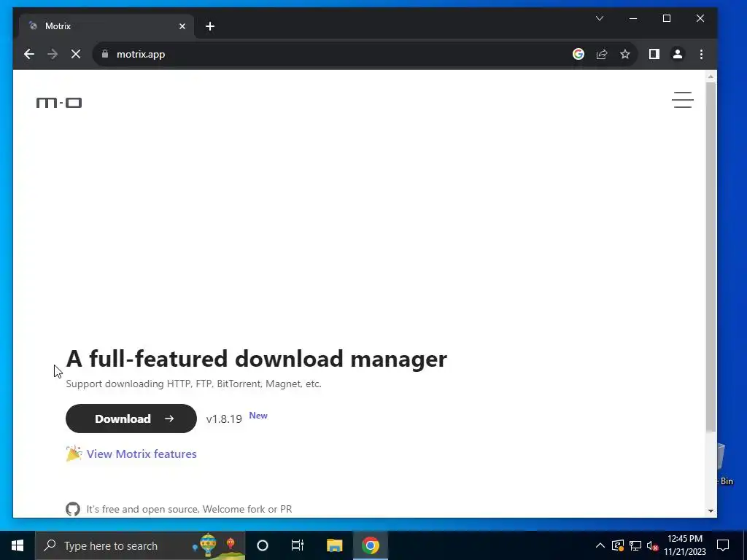This screenshot has height=560, width=747.
Task: Click the muted volume tray icon
Action: [653, 545]
